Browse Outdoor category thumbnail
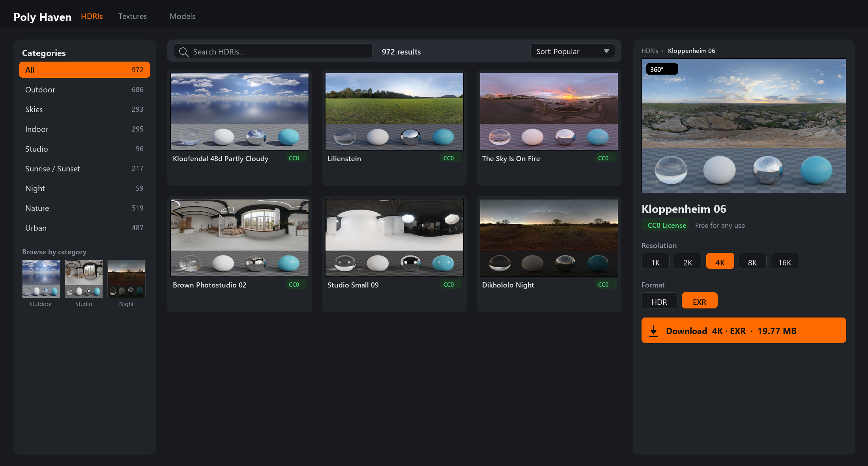868x466 pixels. tap(41, 279)
